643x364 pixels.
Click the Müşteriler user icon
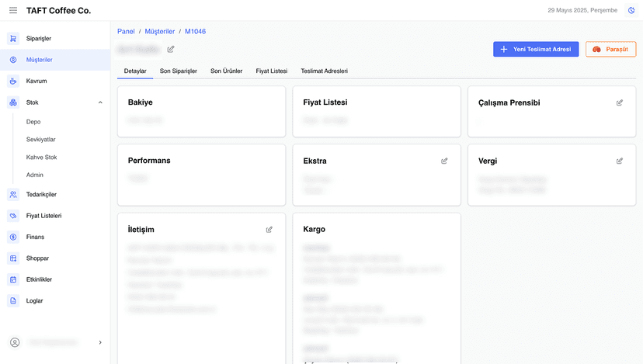coord(13,60)
